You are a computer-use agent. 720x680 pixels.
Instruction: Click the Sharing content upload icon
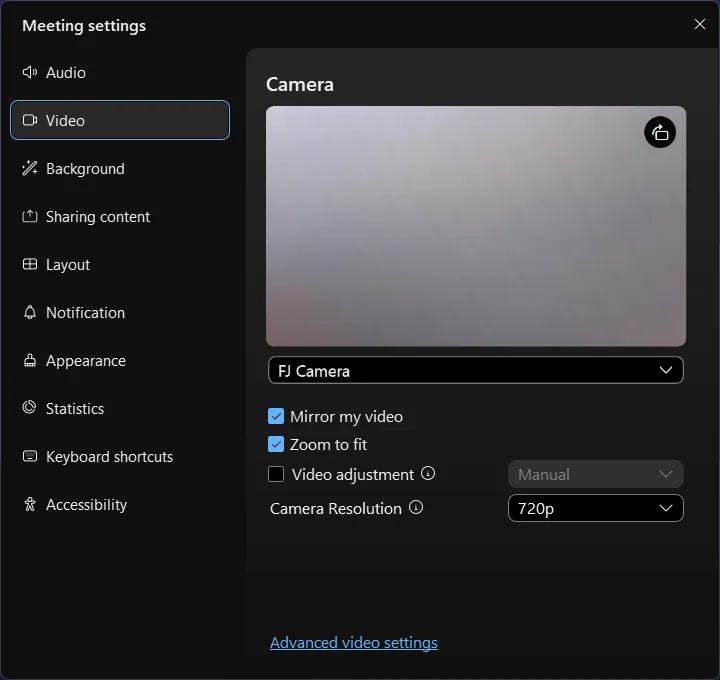coord(30,217)
